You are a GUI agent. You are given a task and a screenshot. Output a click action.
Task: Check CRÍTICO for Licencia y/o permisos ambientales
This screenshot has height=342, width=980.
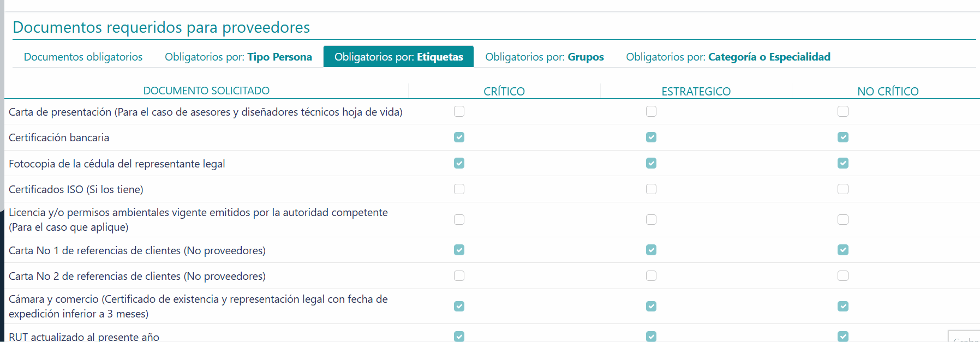(459, 219)
